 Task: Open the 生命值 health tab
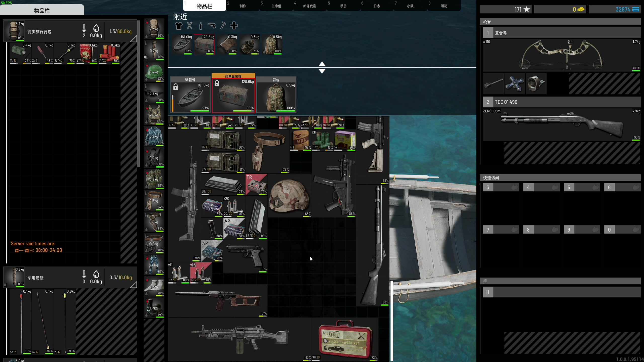click(x=276, y=6)
